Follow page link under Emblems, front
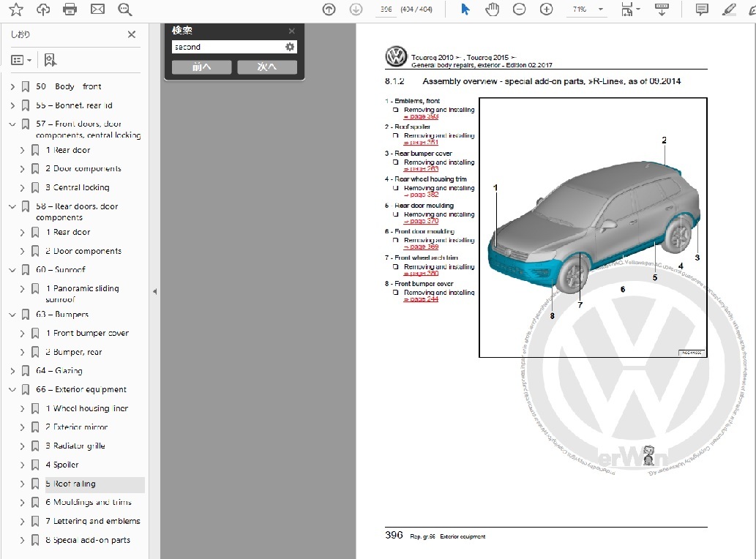Viewport: 756px width, 559px height. (421, 116)
